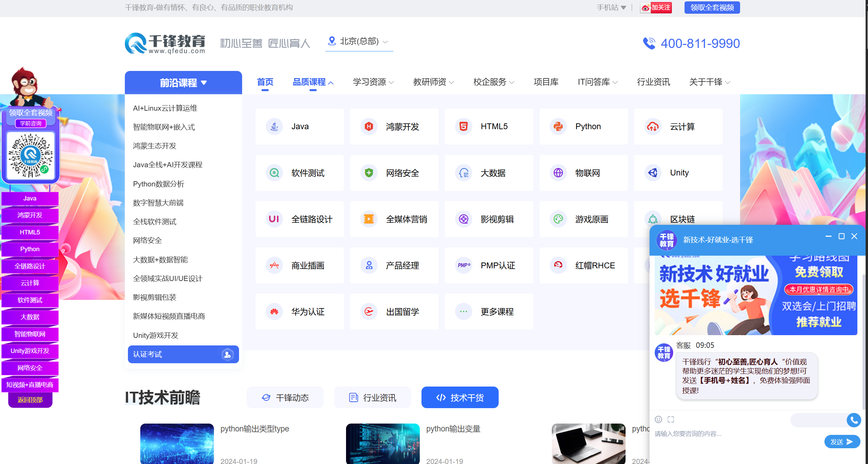868x464 pixels.
Task: Collapse the 前沿课程 menu header
Action: coord(183,83)
